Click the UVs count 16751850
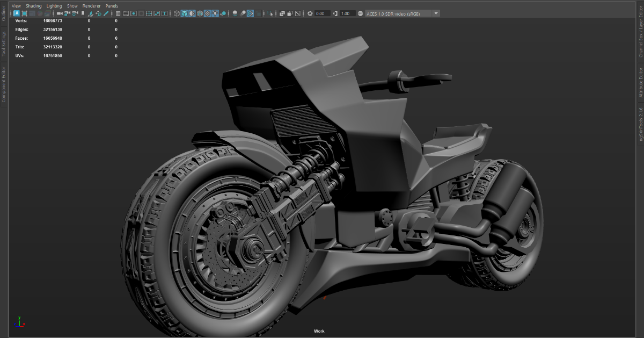Screen dimensions: 644x338 [53, 55]
